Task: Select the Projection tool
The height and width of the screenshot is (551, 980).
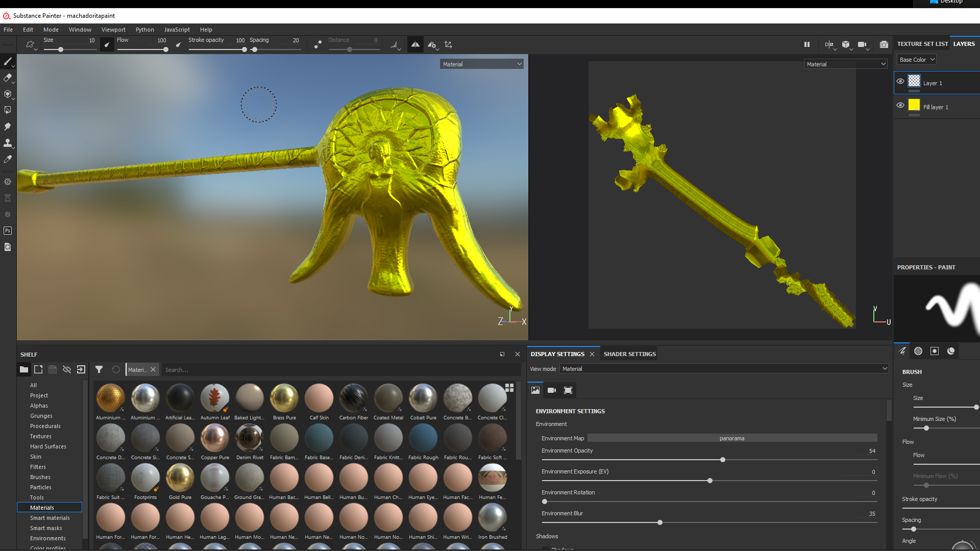Action: click(x=8, y=94)
